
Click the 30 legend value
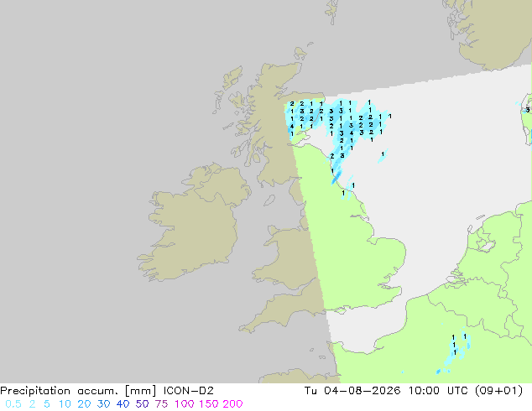click(103, 404)
